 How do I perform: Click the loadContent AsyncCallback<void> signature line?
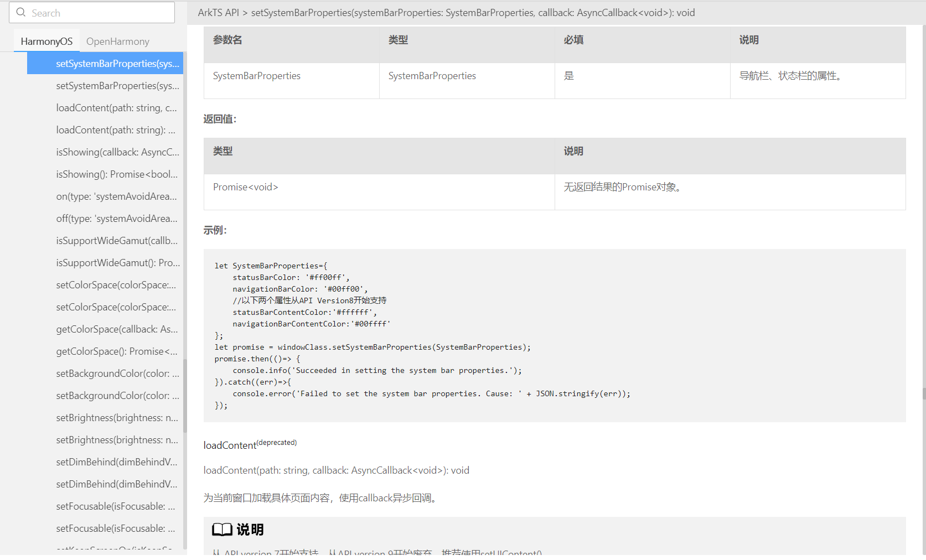[x=337, y=470]
